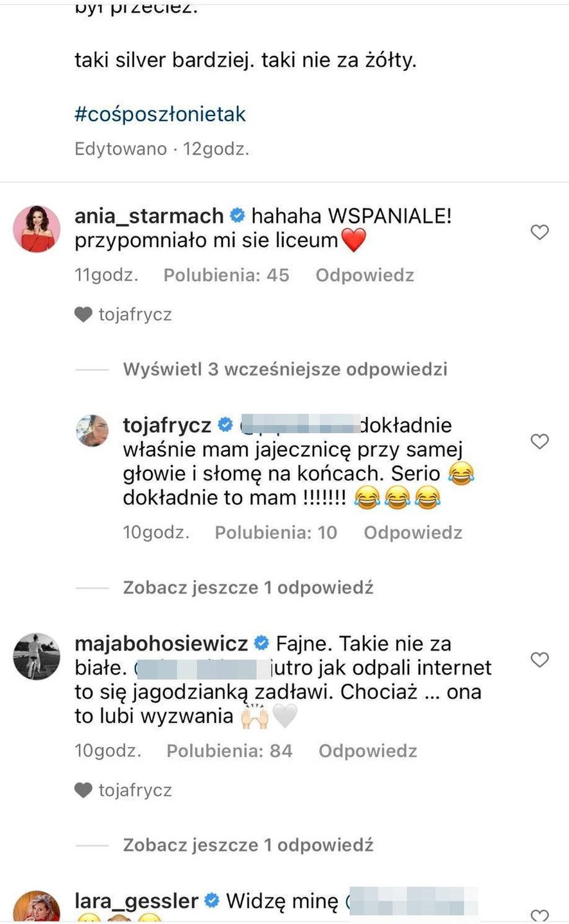
Task: Expand 'Zobacz jeszcze 1 odpowiedź' under tojafrycz reply
Action: tap(248, 588)
